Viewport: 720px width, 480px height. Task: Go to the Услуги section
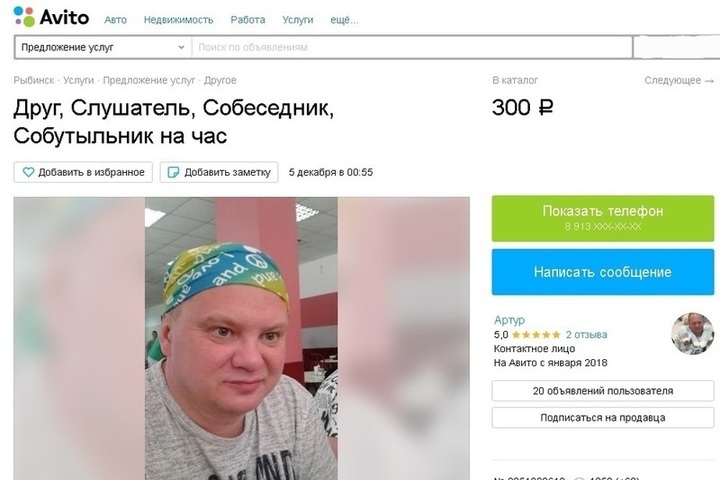298,20
